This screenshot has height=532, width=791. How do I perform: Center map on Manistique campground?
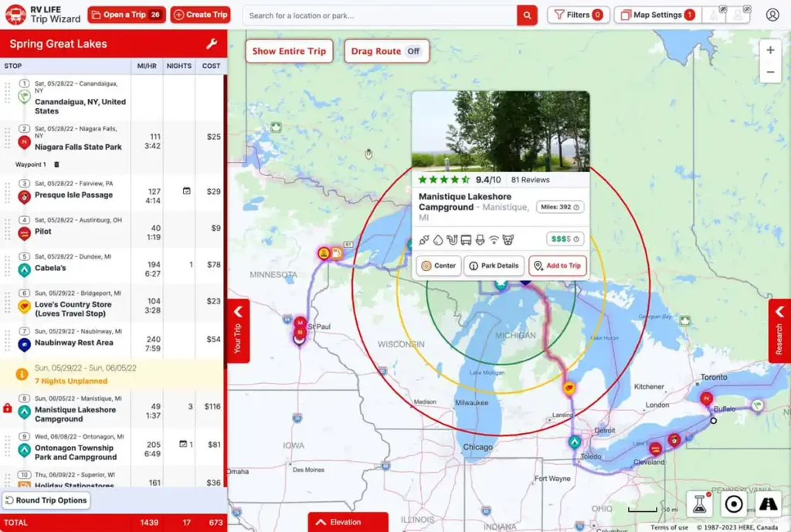[x=439, y=266]
